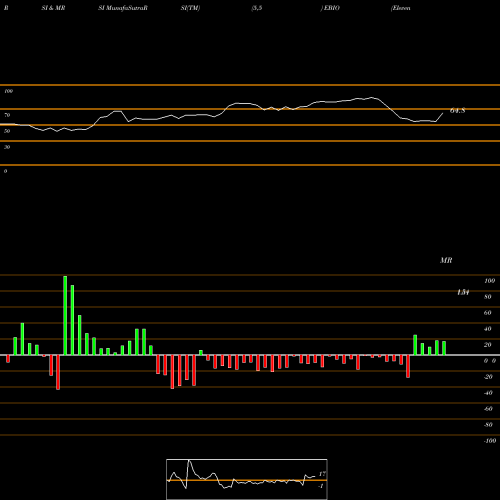Screen dimensions: 500x500
Task: Click the '17' value in mini chart
Action: pos(322,474)
